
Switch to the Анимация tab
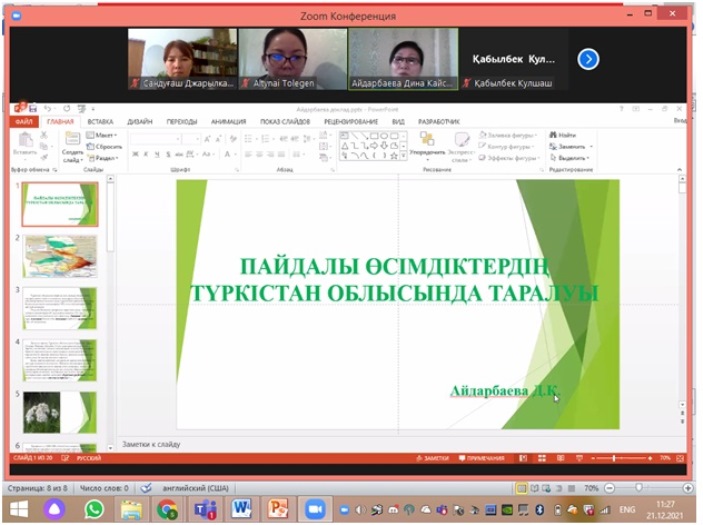pyautogui.click(x=228, y=121)
